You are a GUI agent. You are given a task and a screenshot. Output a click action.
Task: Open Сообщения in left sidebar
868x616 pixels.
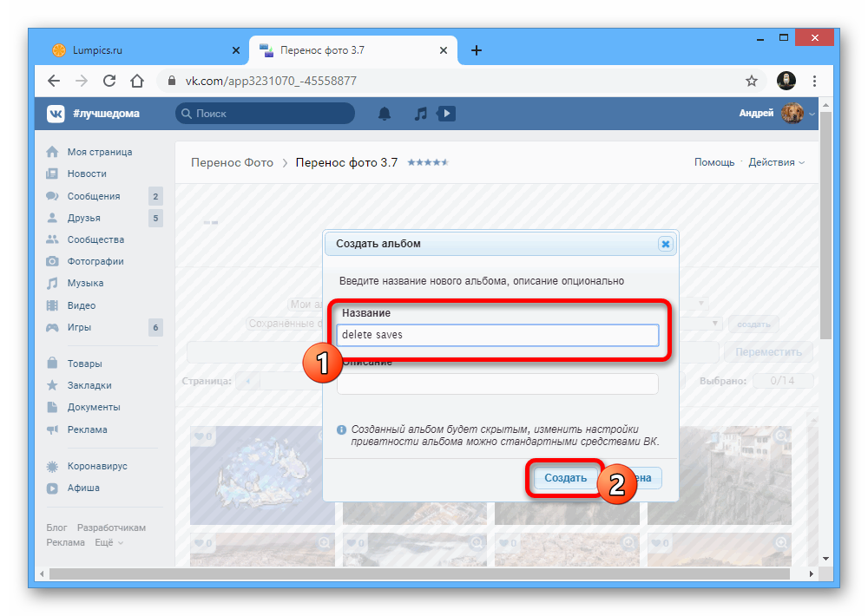point(94,196)
